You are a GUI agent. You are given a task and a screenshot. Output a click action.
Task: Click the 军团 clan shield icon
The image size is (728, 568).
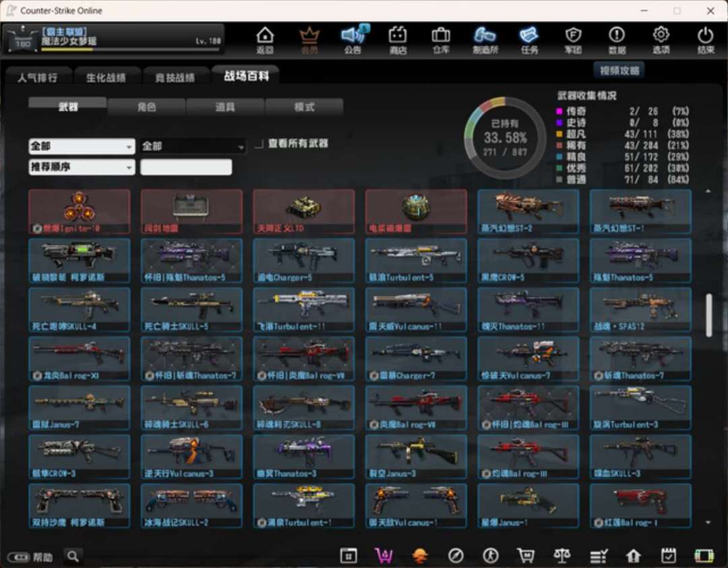click(573, 39)
